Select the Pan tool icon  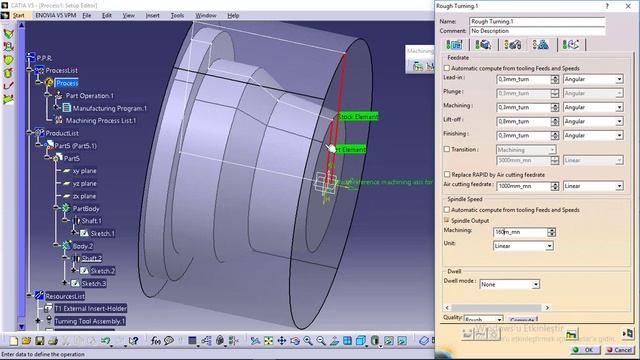tap(282, 340)
